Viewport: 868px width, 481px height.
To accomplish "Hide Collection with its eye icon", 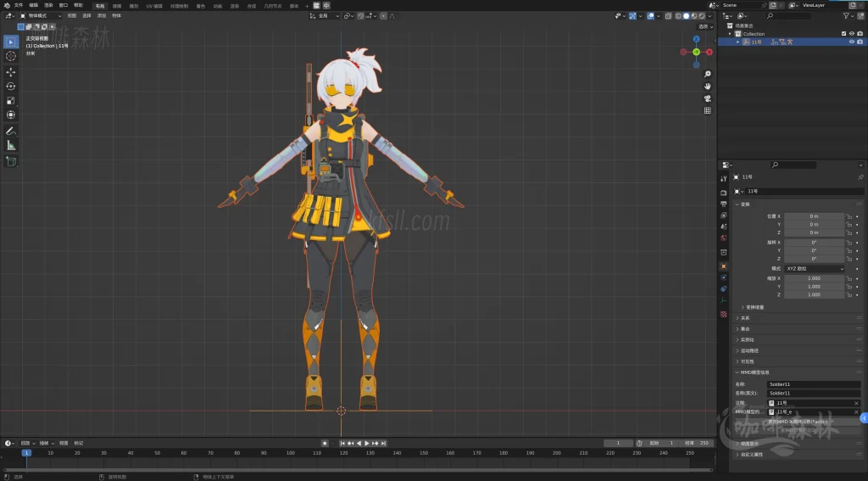I will [852, 34].
